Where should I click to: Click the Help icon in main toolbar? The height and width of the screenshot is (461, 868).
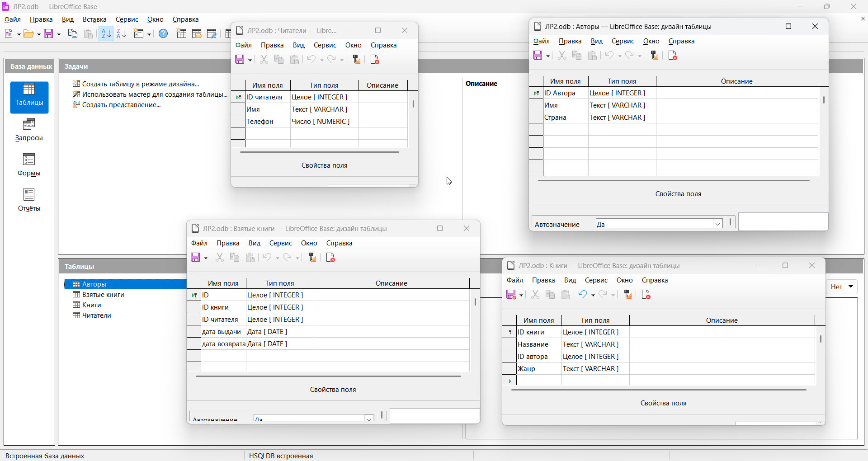tap(163, 33)
